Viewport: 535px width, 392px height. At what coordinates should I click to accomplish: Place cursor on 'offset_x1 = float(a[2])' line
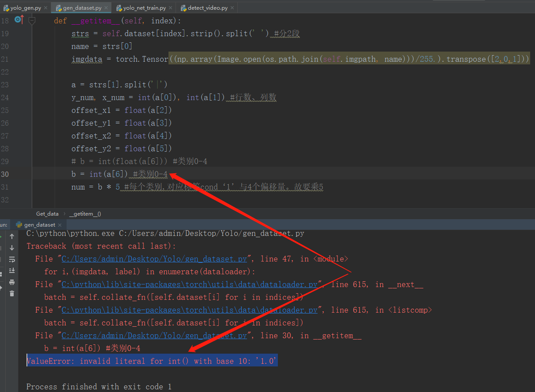(122, 110)
